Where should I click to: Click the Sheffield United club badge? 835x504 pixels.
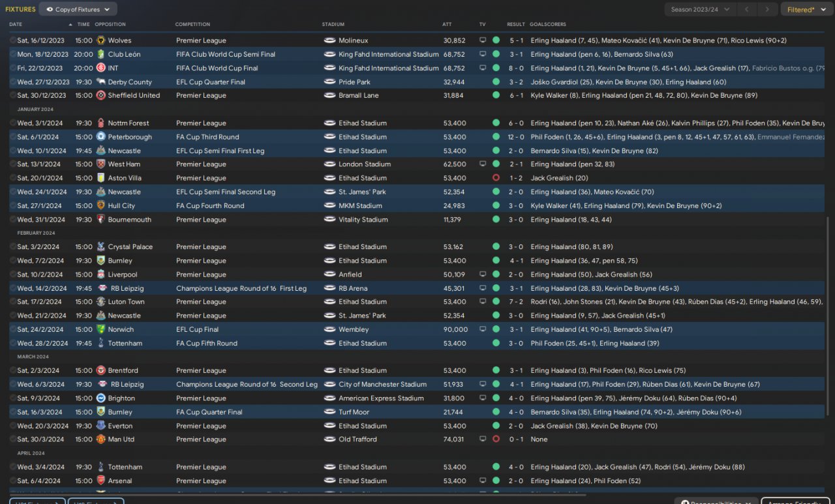click(101, 95)
